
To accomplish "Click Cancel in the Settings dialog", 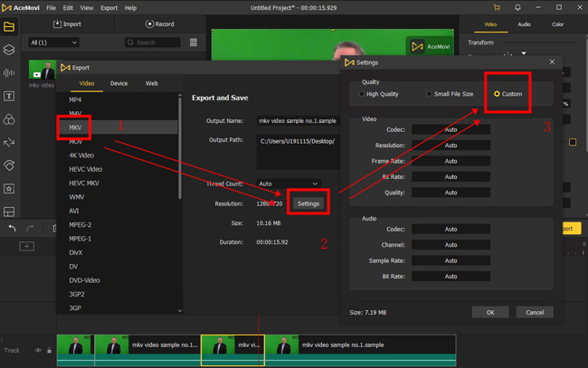I will click(x=535, y=312).
